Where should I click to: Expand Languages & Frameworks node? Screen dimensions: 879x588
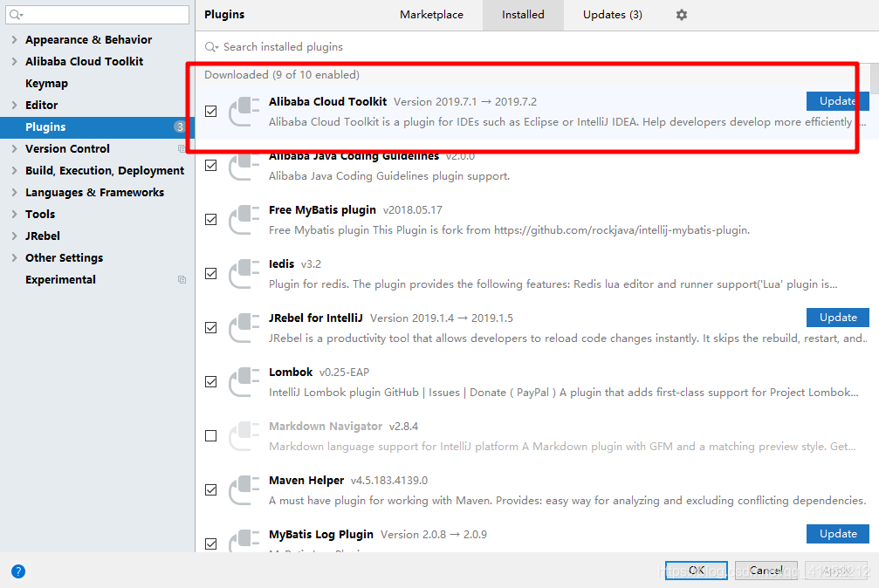(x=15, y=192)
